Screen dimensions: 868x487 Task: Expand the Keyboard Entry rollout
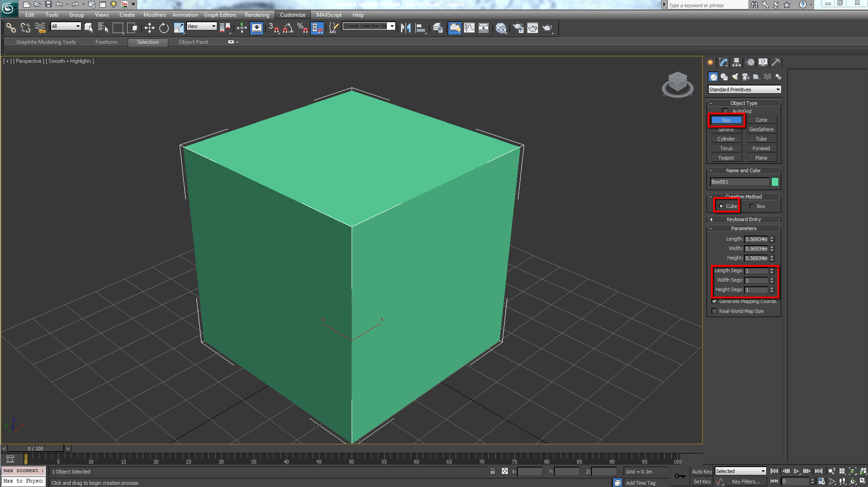pos(744,219)
